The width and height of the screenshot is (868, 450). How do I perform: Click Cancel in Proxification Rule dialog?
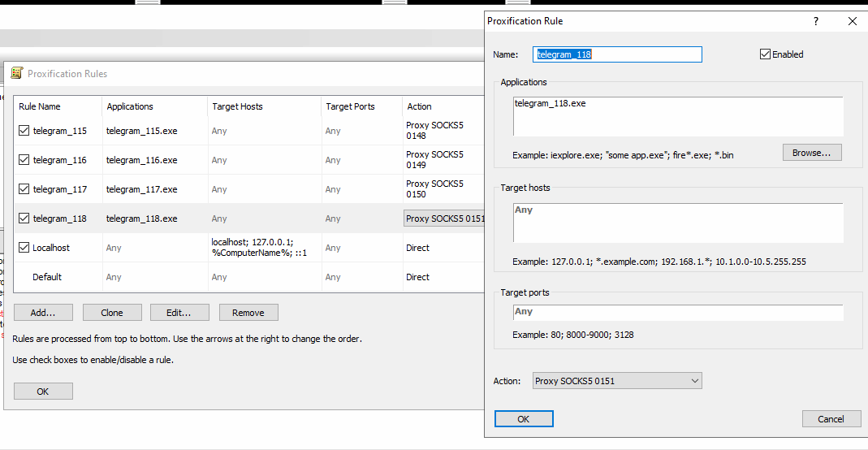(x=831, y=419)
